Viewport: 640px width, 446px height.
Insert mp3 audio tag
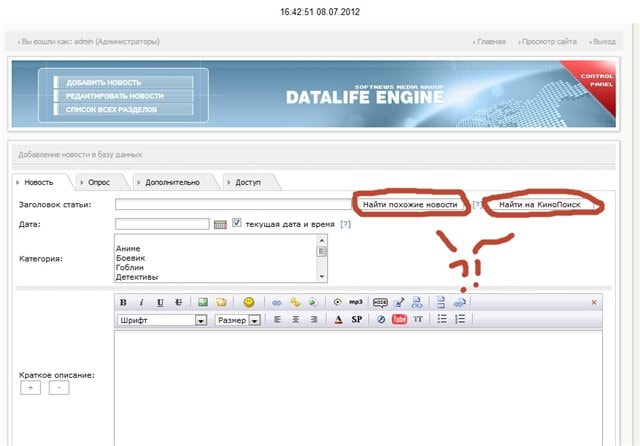click(355, 302)
